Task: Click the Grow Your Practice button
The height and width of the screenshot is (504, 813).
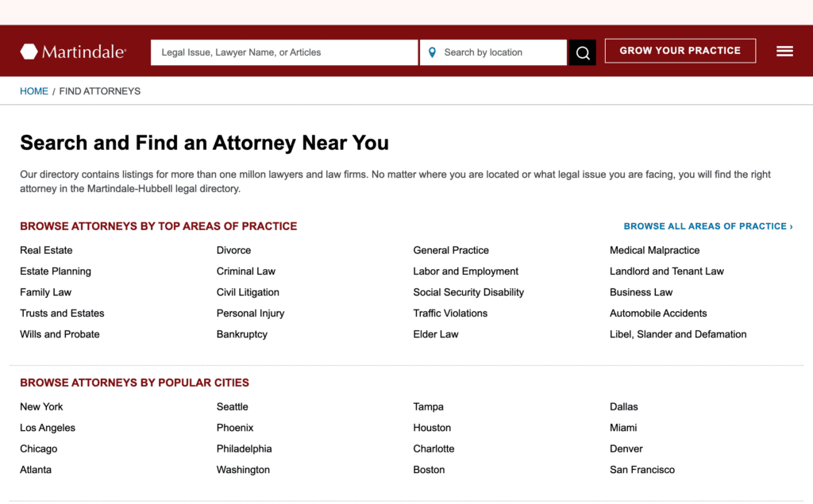Action: tap(680, 51)
